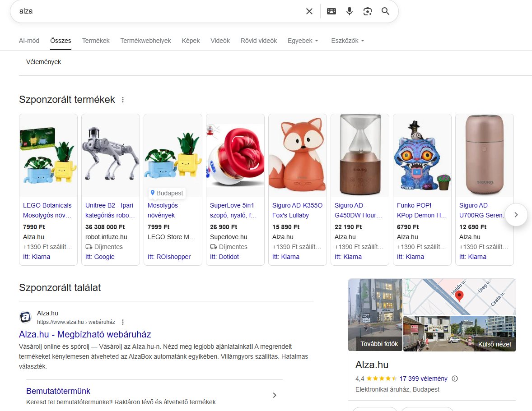Click the info icon next to 17 399 vélemény
532x411 pixels.
455,379
